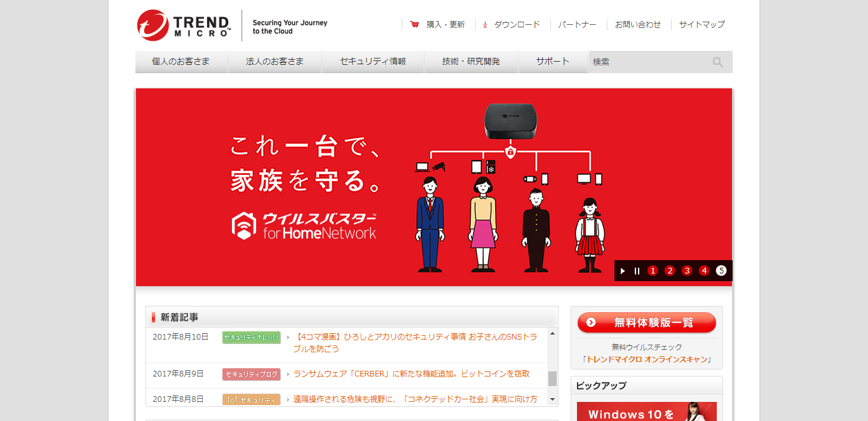The height and width of the screenshot is (421, 868).
Task: Click in the 検索 search field
Action: 649,62
